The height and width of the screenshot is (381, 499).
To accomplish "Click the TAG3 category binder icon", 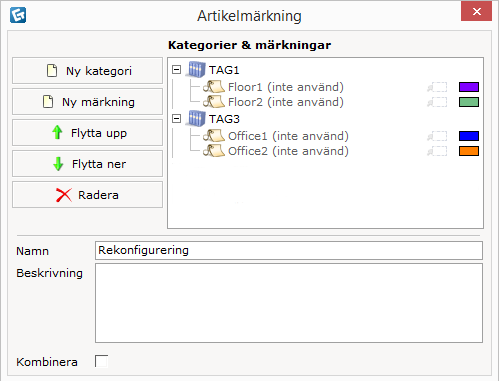I will pyautogui.click(x=196, y=119).
